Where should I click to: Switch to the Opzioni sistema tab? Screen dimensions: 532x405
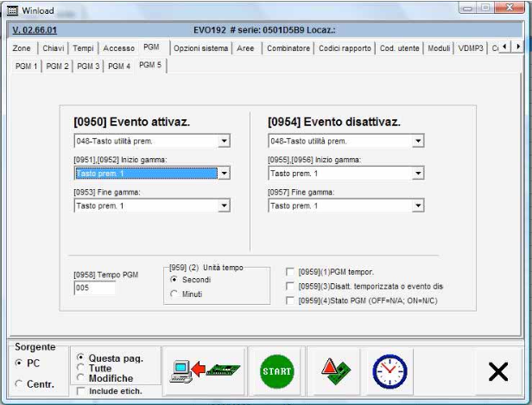201,48
